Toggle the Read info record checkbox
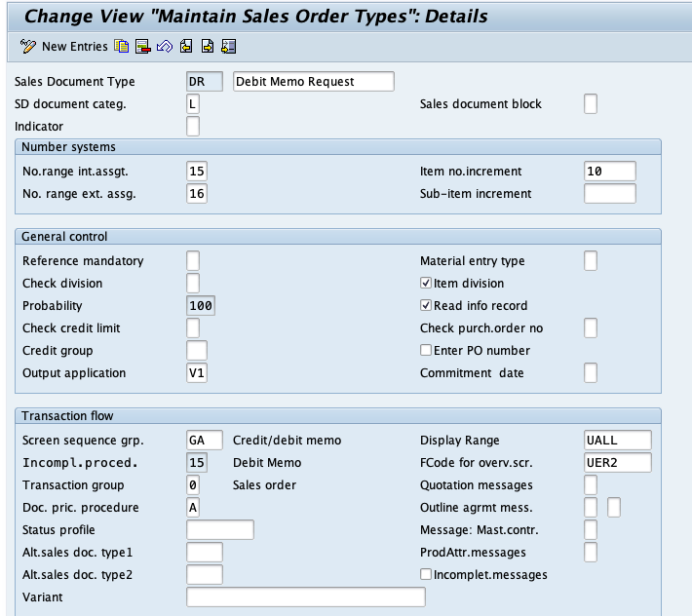Image resolution: width=692 pixels, height=616 pixels. [426, 305]
